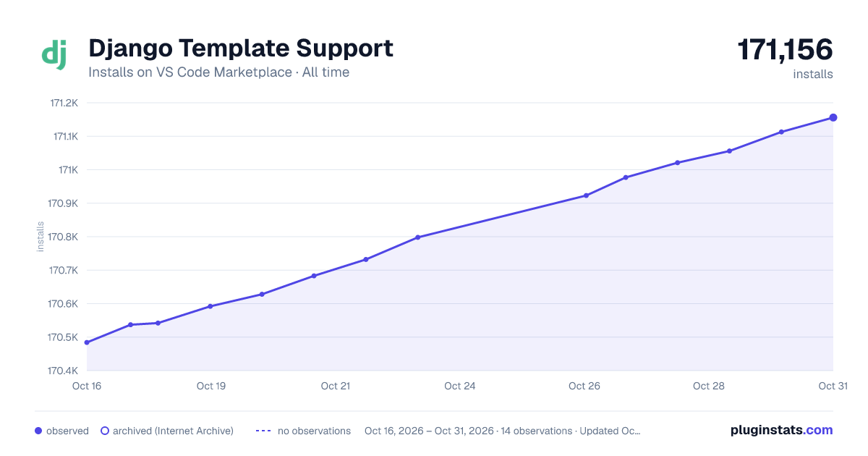Open the pluginstats.com link

tap(781, 430)
